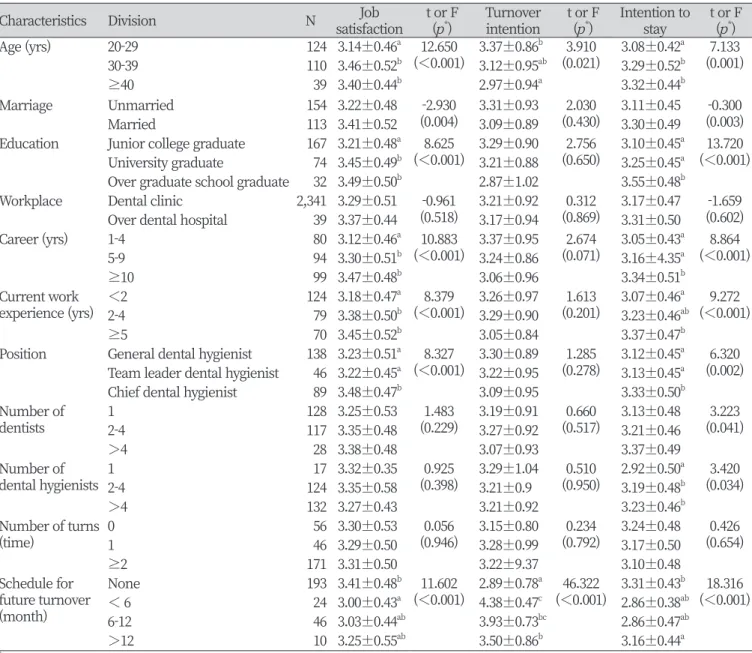Viewport: 752px width, 653px height.
Task: Click the "6-12" month division
Action: click(x=119, y=622)
